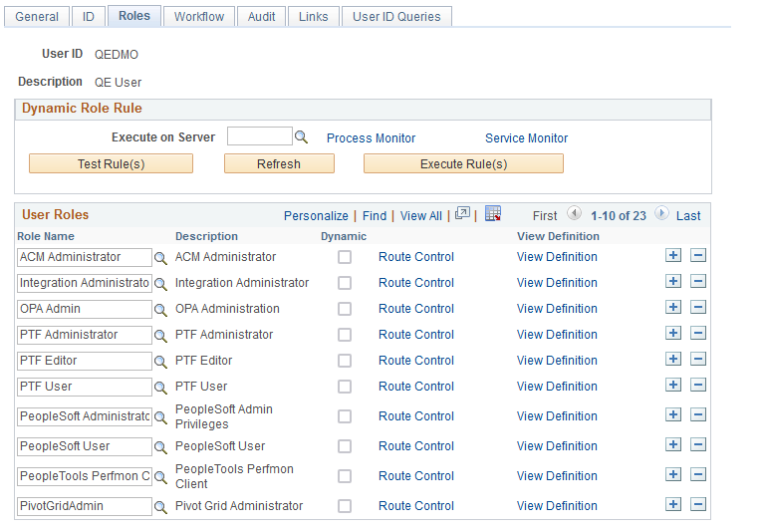This screenshot has width=767, height=532.
Task: Tick the Dynamic checkbox for ACM Administrator
Action: (345, 257)
